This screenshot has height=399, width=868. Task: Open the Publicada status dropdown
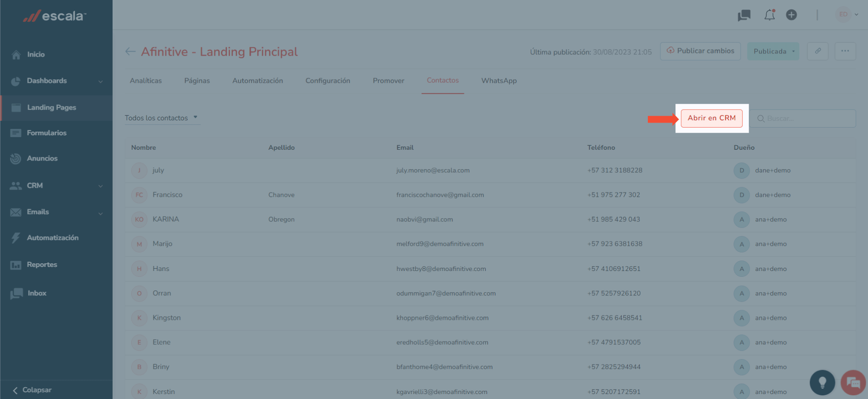pos(773,51)
